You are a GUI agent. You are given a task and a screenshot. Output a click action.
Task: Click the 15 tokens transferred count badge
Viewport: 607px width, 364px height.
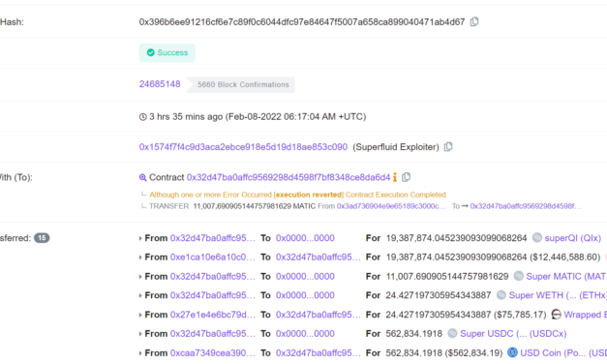[42, 238]
